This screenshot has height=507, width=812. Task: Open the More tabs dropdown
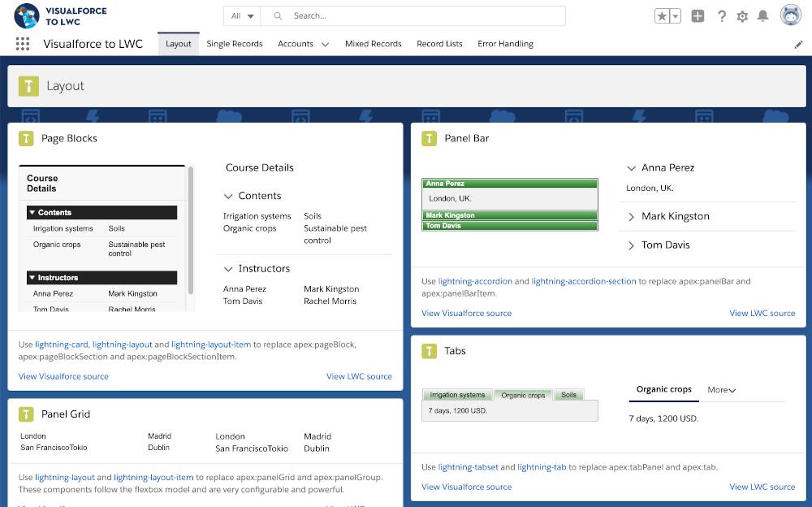pos(721,390)
